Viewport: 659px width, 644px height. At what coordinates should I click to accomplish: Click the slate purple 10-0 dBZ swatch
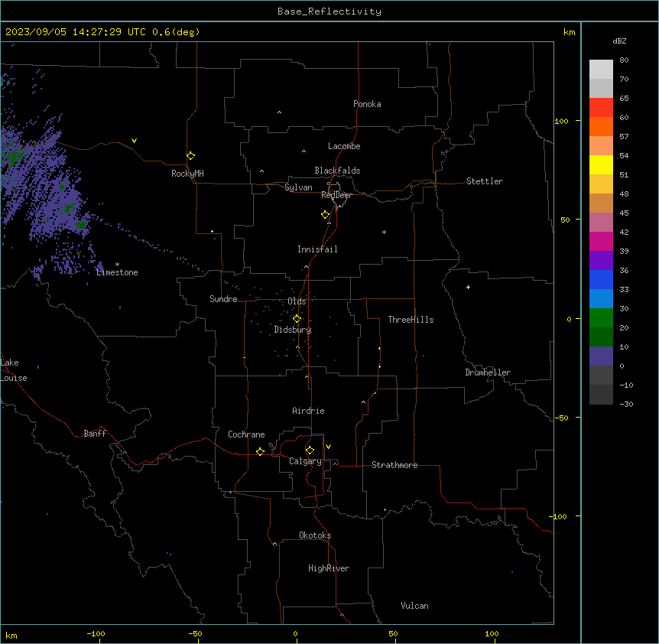[x=601, y=356]
